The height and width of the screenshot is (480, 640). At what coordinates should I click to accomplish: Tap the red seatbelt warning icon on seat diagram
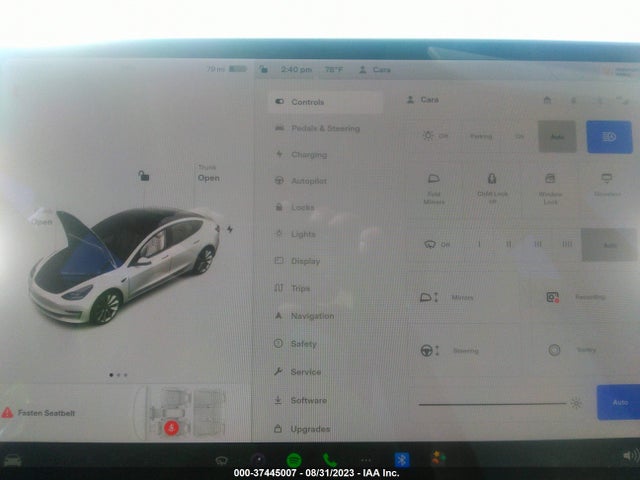coord(171,428)
